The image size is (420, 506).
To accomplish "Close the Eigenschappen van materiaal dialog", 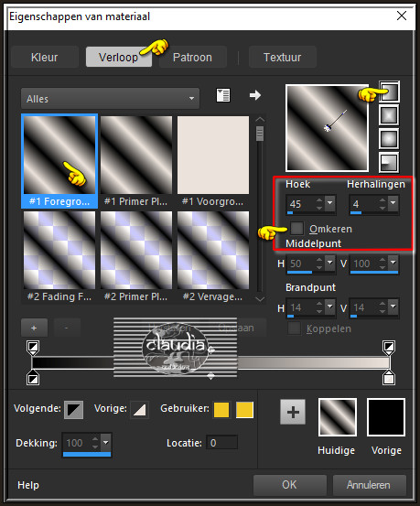I will click(402, 16).
